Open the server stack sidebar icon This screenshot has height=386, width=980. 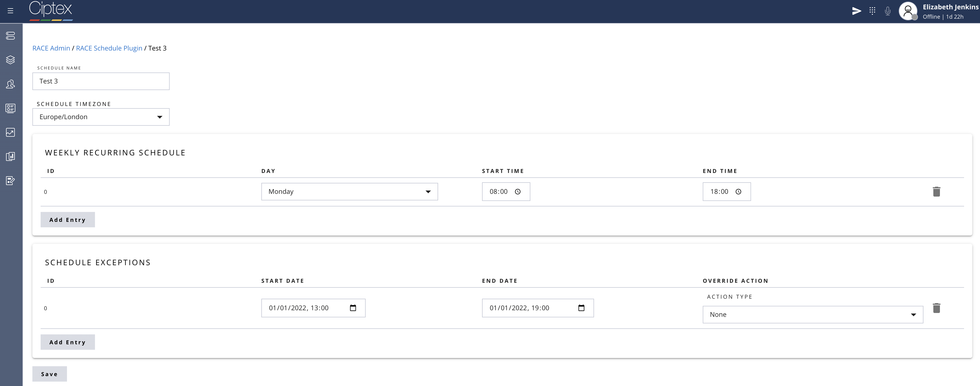coord(11,36)
